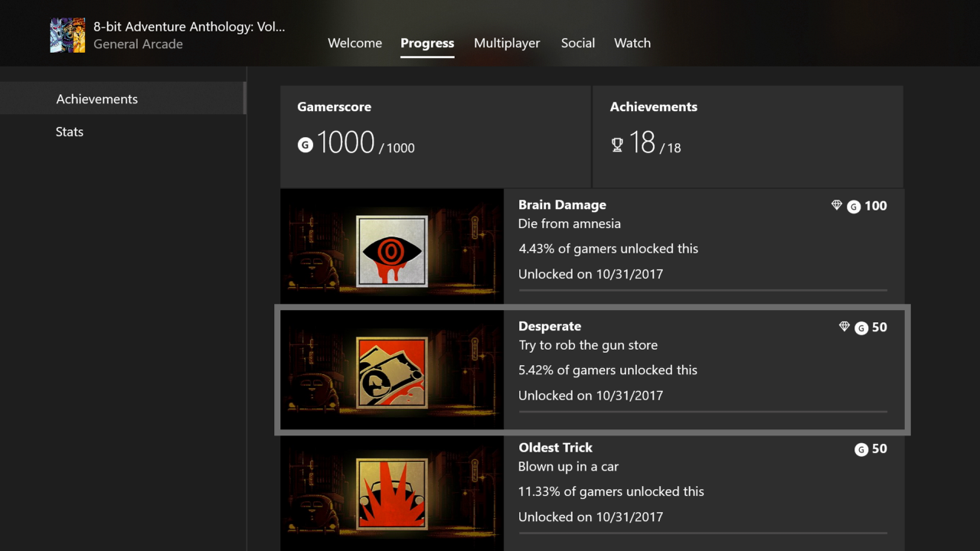Open the Watch tab
Screen dimensions: 980x551
point(632,43)
